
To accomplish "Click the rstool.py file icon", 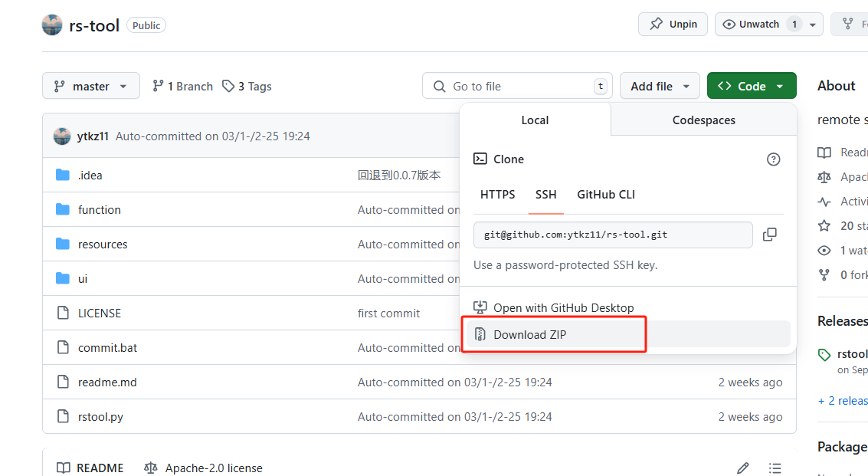I will (x=63, y=417).
